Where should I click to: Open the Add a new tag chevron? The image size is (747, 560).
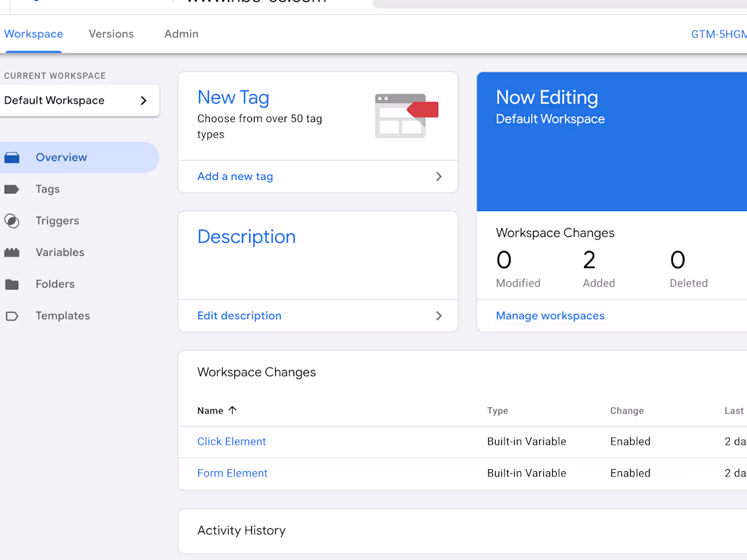coord(439,176)
